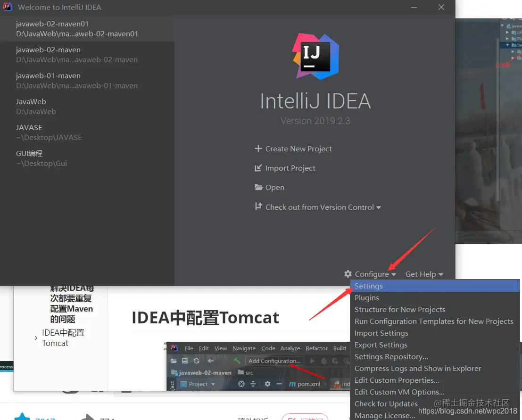Click the Project panel hide minus icon
This screenshot has height=420, width=522.
279,384
